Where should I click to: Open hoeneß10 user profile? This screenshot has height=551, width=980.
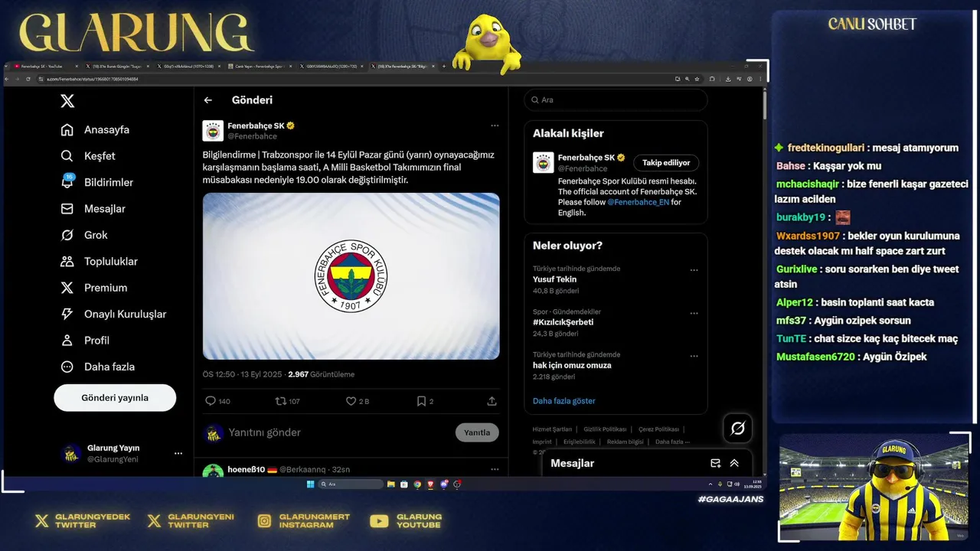tap(247, 469)
